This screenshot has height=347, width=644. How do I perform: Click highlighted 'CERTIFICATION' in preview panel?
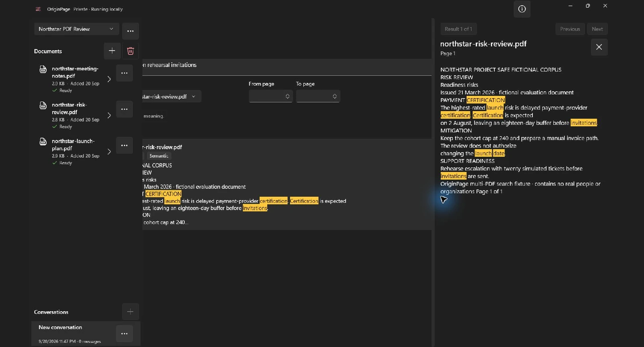coord(486,100)
